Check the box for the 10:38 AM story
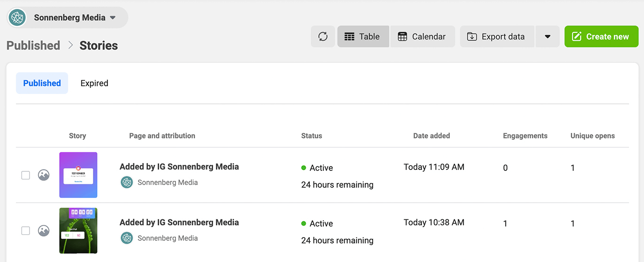 point(26,231)
